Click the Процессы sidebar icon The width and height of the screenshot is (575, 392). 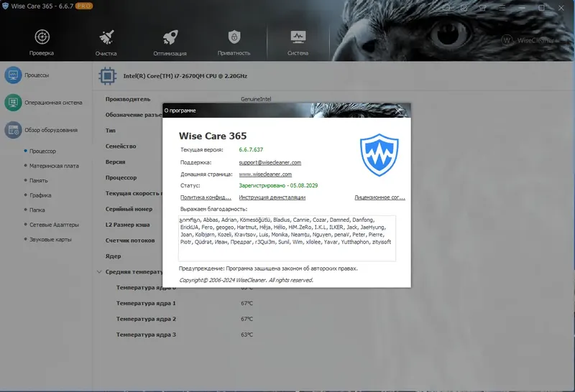click(x=13, y=75)
